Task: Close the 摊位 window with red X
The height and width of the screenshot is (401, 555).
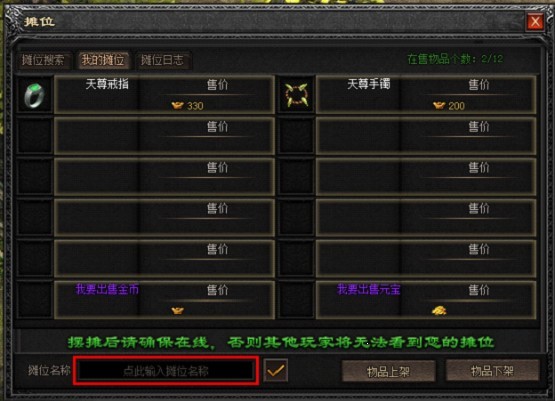Action: coord(535,22)
